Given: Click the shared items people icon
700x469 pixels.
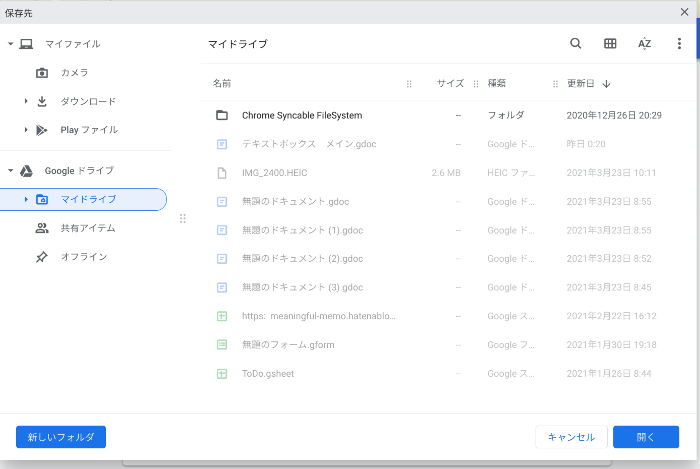Looking at the screenshot, I should (x=42, y=228).
